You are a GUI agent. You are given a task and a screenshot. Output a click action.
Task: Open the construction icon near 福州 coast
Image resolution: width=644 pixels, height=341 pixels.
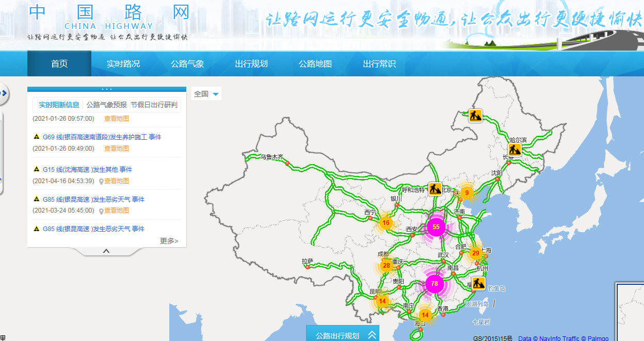click(x=478, y=283)
